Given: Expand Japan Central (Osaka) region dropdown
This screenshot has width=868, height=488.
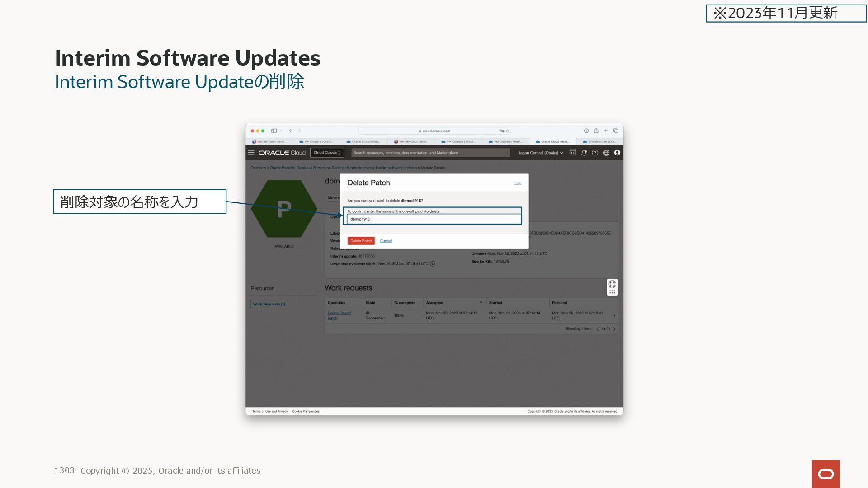Looking at the screenshot, I should click(541, 153).
